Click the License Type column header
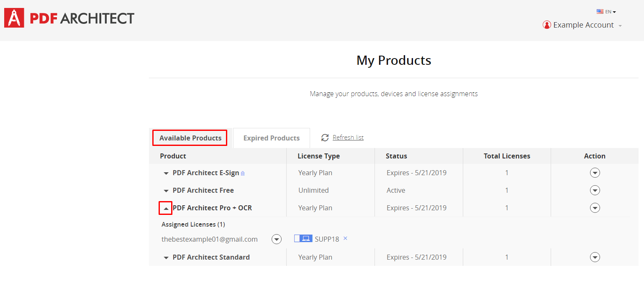644x296 pixels. [319, 156]
